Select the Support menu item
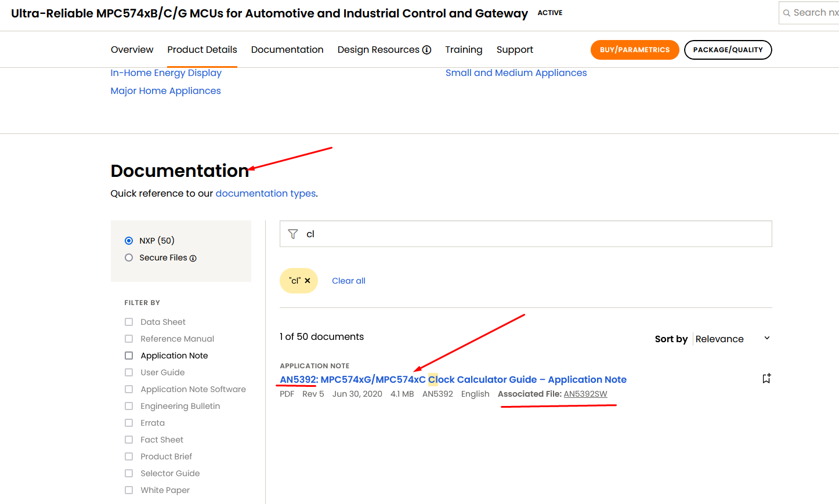Viewport: 839px width, 504px height. tap(514, 50)
